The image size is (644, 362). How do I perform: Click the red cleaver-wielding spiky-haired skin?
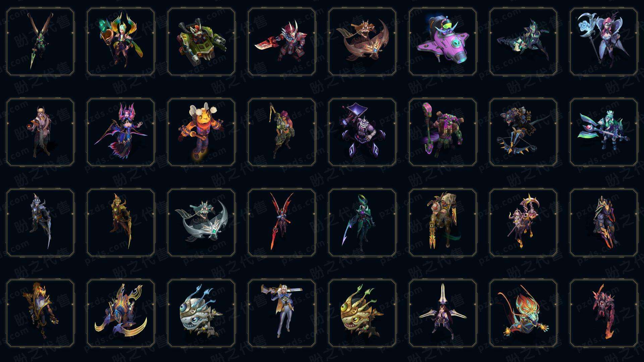(x=282, y=42)
